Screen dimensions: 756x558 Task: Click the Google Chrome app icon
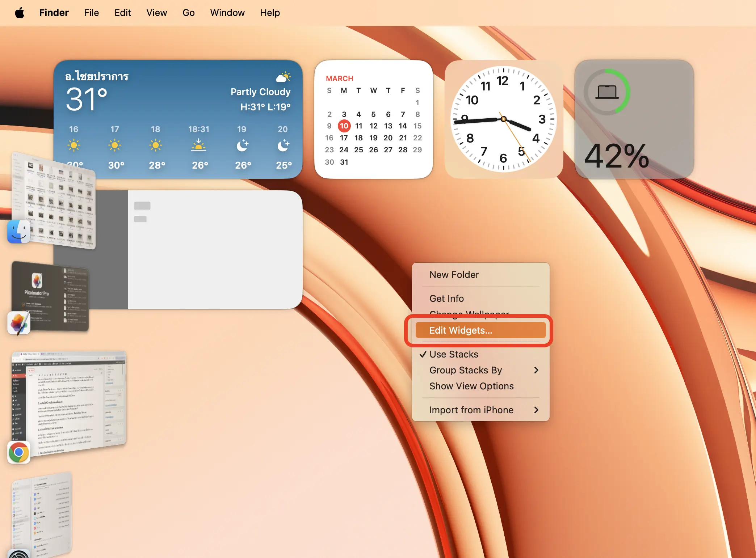tap(18, 452)
